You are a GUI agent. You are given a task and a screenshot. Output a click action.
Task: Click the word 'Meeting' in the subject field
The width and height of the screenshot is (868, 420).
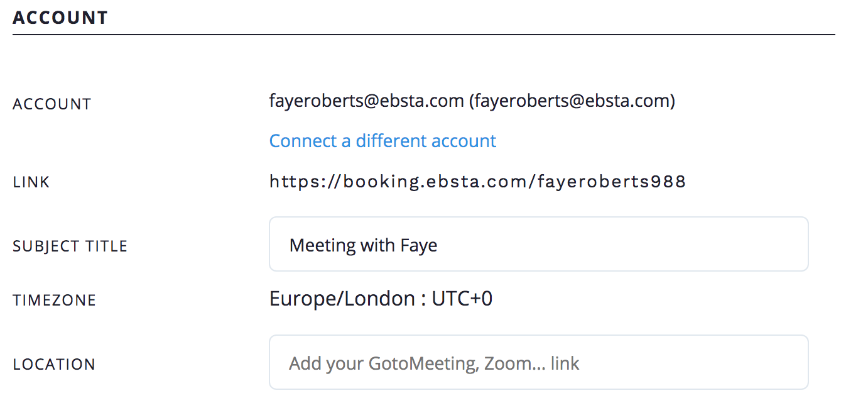[x=323, y=245]
